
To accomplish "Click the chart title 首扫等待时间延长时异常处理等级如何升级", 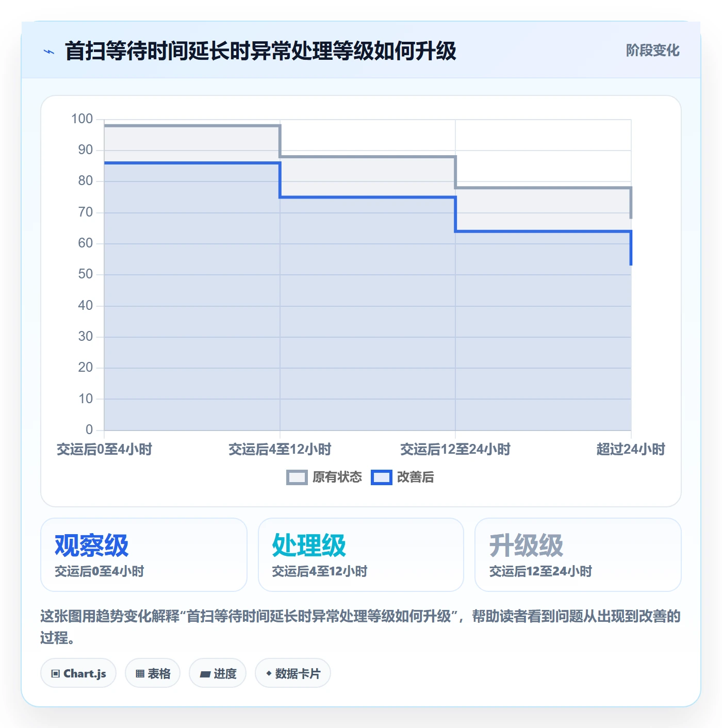I will [260, 51].
